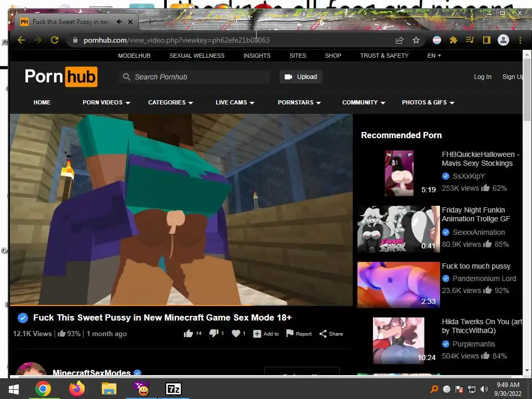532x399 pixels.
Task: Open Chrome from the taskbar
Action: (43, 389)
